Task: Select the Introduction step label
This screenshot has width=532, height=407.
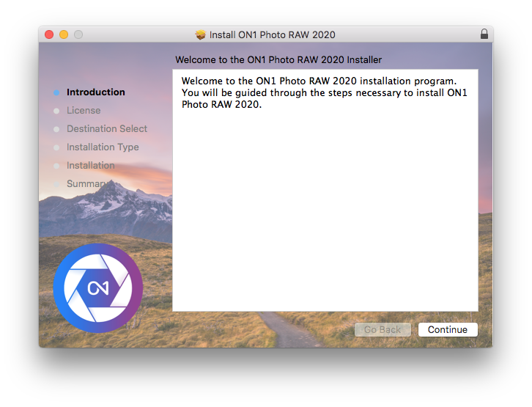Action: click(95, 92)
